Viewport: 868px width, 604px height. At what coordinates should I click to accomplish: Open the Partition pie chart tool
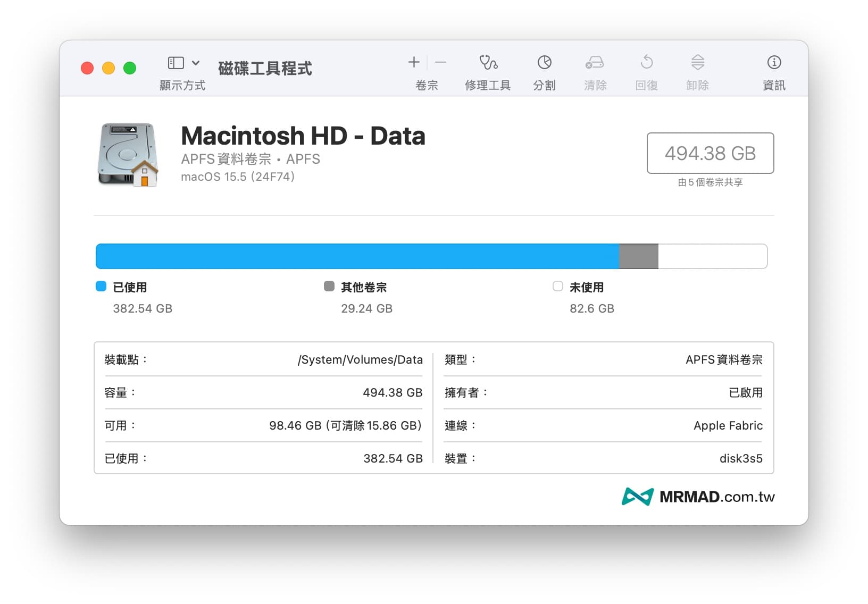point(544,63)
